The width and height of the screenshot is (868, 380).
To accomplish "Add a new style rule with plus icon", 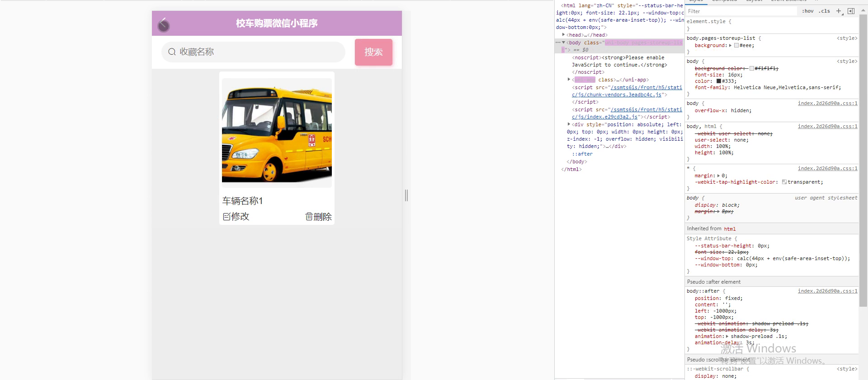I will pyautogui.click(x=839, y=11).
